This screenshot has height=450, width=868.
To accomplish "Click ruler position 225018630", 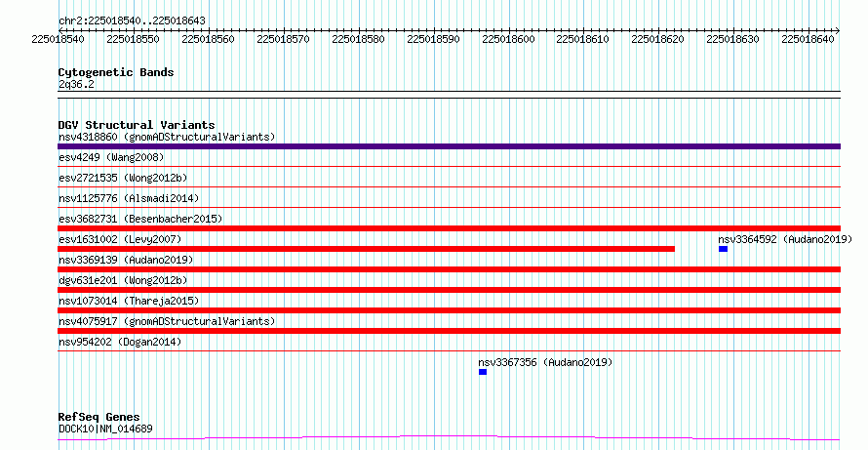I will (733, 39).
